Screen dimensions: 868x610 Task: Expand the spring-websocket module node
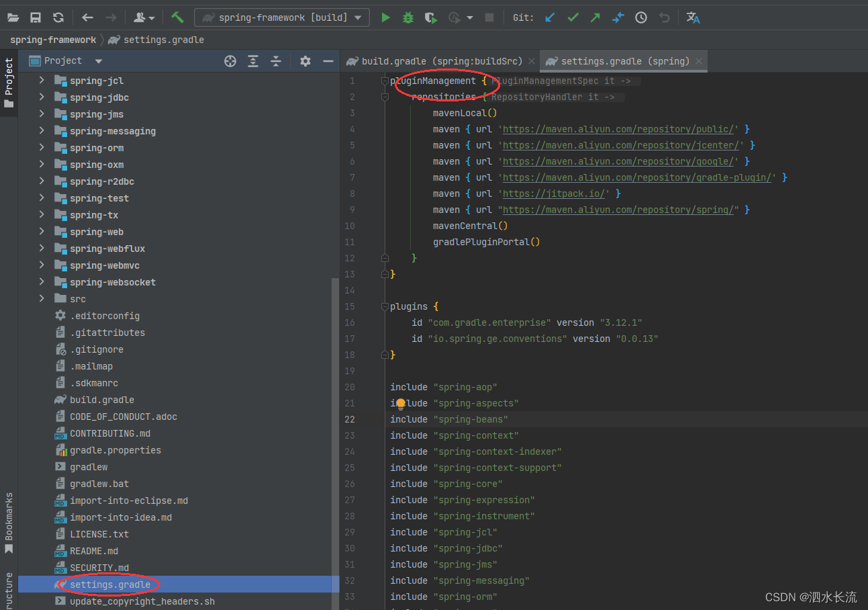click(x=42, y=282)
